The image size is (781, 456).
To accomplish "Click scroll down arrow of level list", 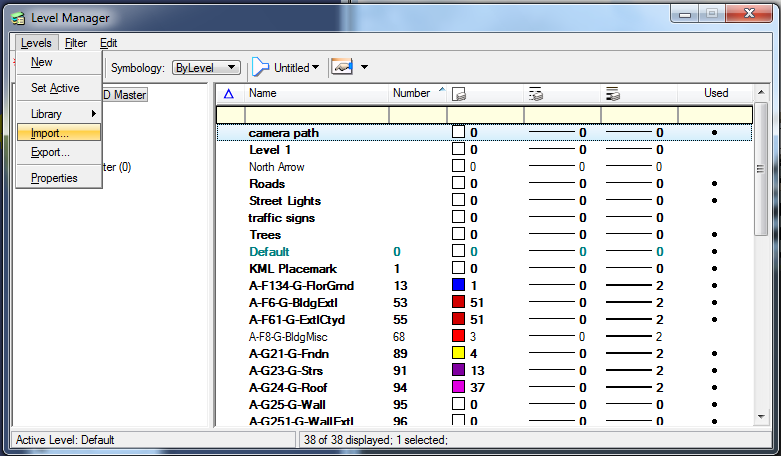I will click(761, 417).
